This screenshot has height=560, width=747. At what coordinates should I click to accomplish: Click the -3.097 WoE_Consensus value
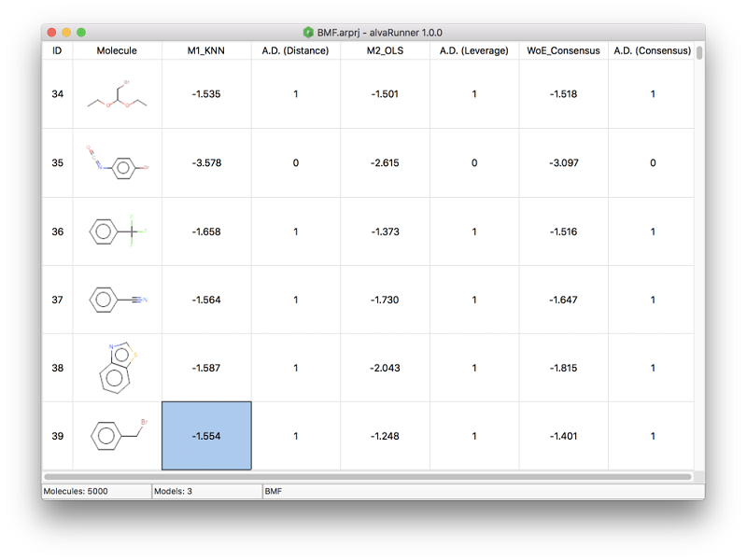563,163
